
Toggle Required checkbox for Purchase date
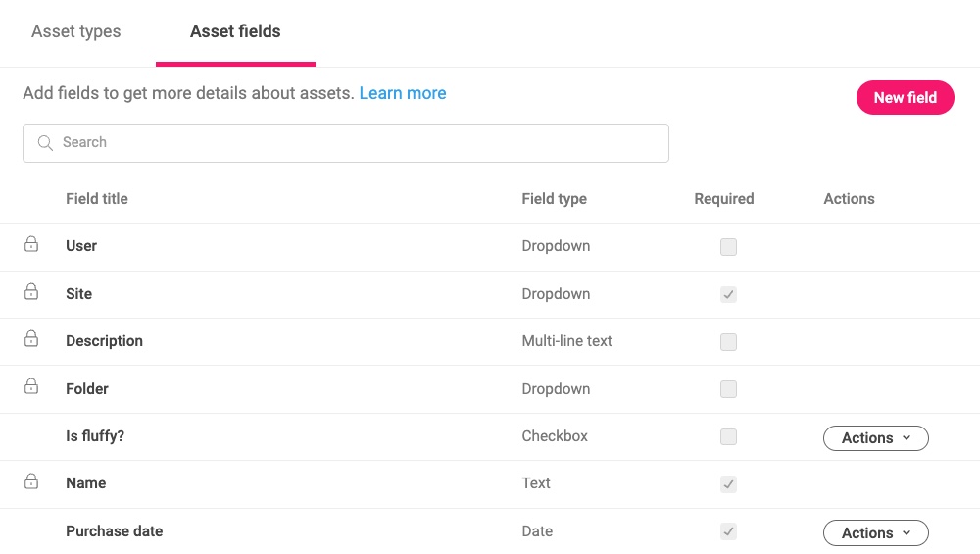tap(728, 531)
